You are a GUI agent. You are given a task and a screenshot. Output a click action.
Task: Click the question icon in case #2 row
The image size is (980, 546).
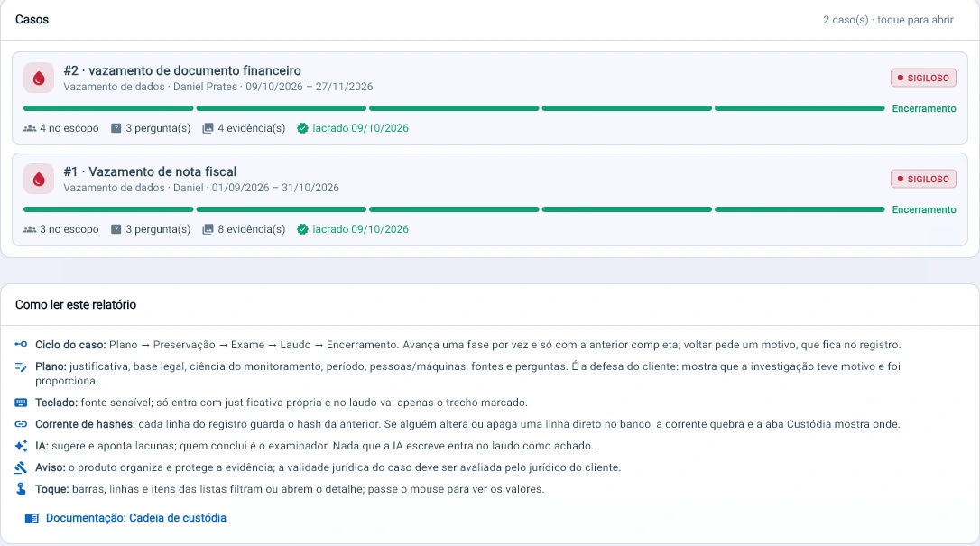click(x=116, y=128)
